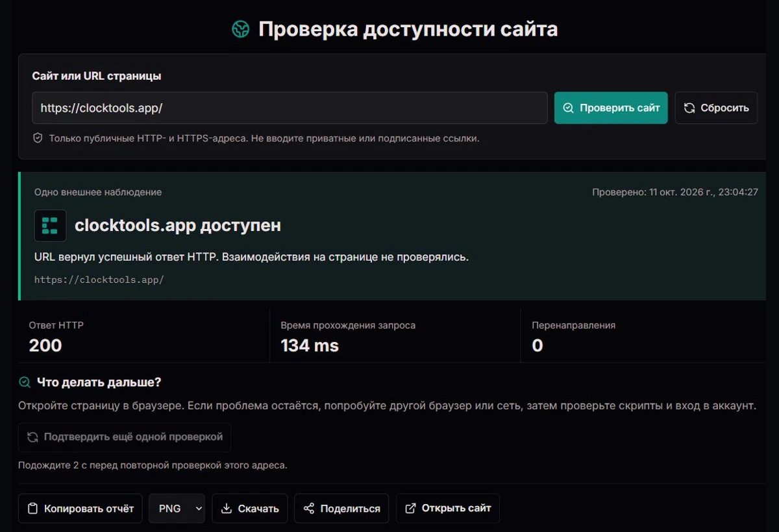This screenshot has height=532, width=779.
Task: Click the redirects value "0"
Action: click(538, 345)
